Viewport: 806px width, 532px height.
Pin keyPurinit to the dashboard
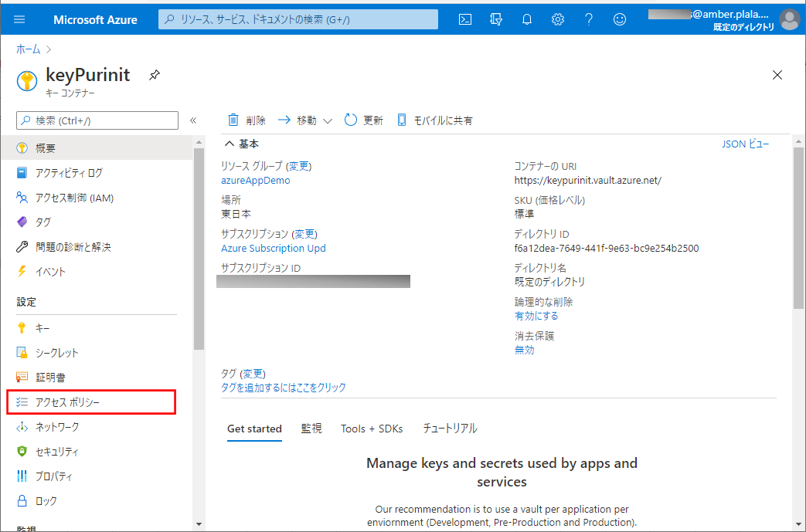(155, 75)
